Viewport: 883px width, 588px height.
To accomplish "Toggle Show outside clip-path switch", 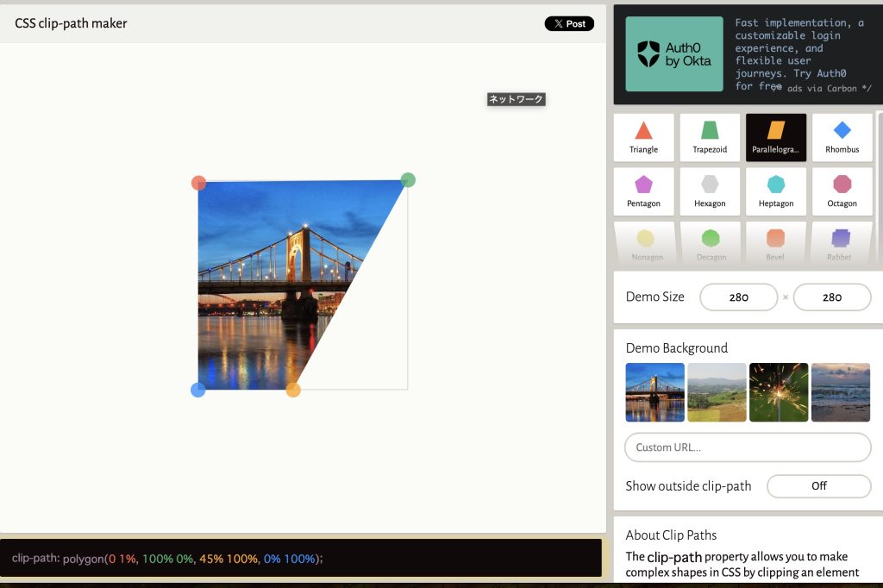I will 818,486.
